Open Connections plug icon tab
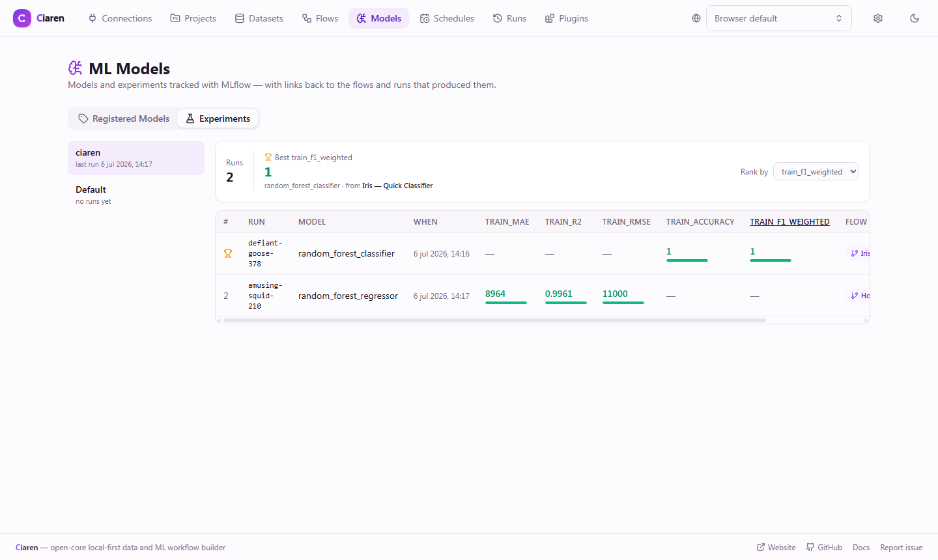938x560 pixels. 120,18
